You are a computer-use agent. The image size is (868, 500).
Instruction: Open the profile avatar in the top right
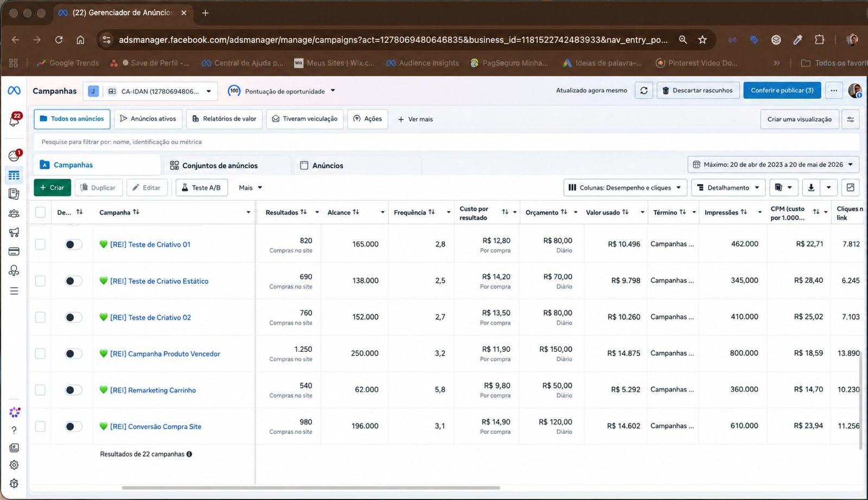855,91
